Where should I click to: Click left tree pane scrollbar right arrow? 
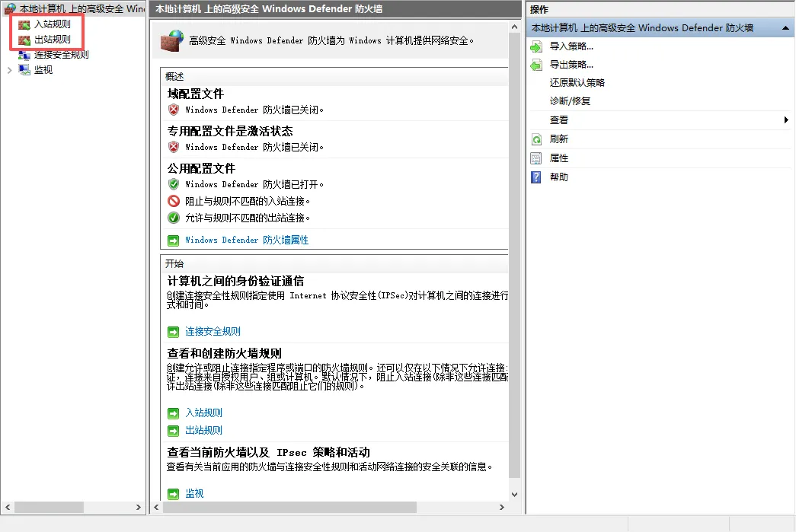[138, 507]
